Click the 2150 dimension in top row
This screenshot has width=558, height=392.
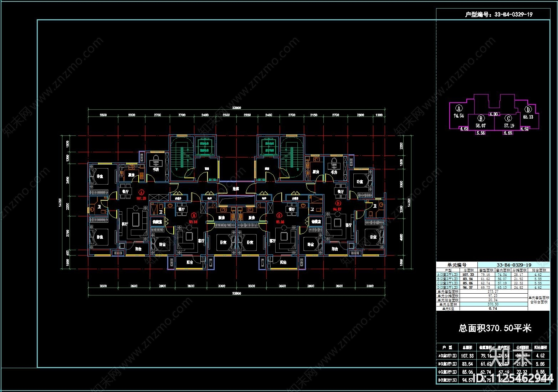(314, 115)
